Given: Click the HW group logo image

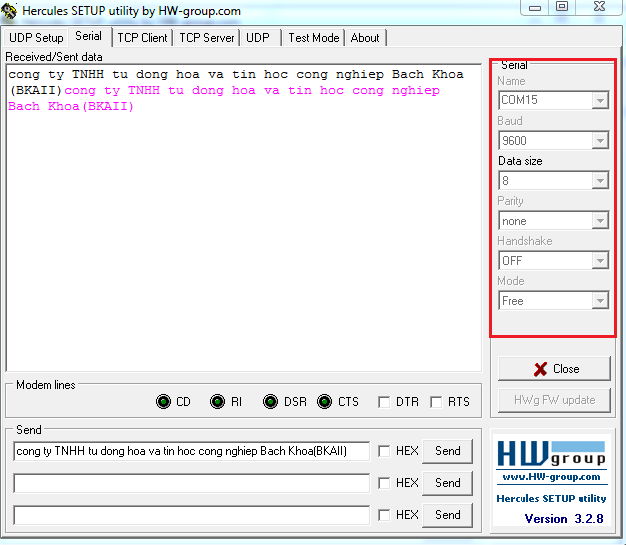Looking at the screenshot, I should click(x=551, y=454).
